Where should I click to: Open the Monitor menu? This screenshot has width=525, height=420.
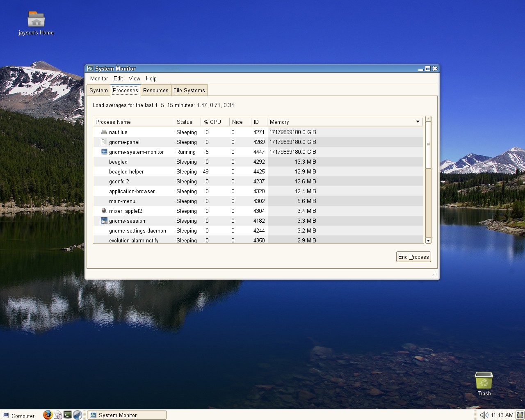point(99,78)
